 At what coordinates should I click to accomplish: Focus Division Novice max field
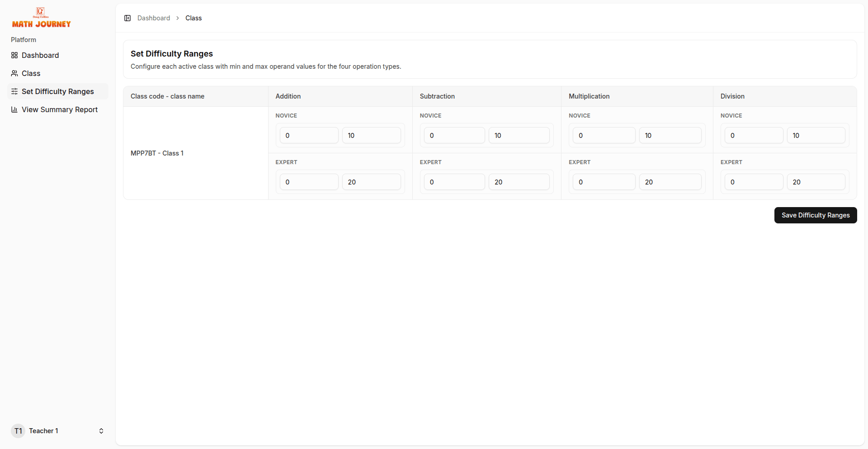pos(816,135)
